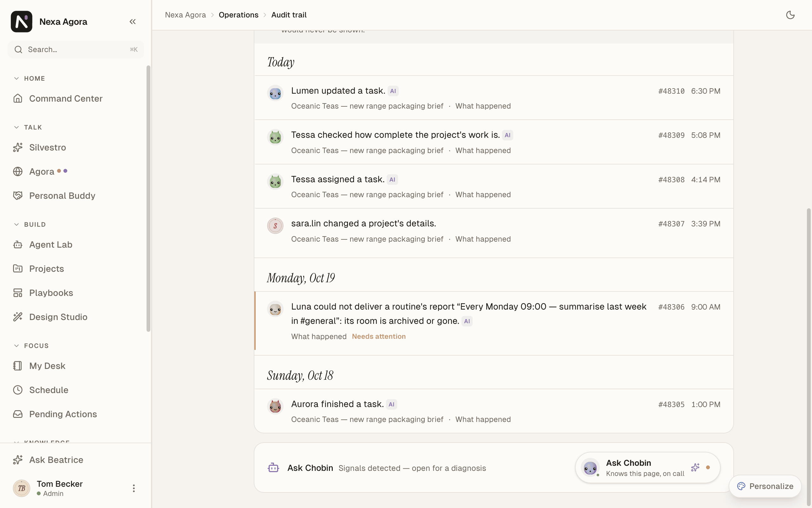Click the Nexa Agora logo
This screenshot has height=508, width=812.
click(x=22, y=22)
